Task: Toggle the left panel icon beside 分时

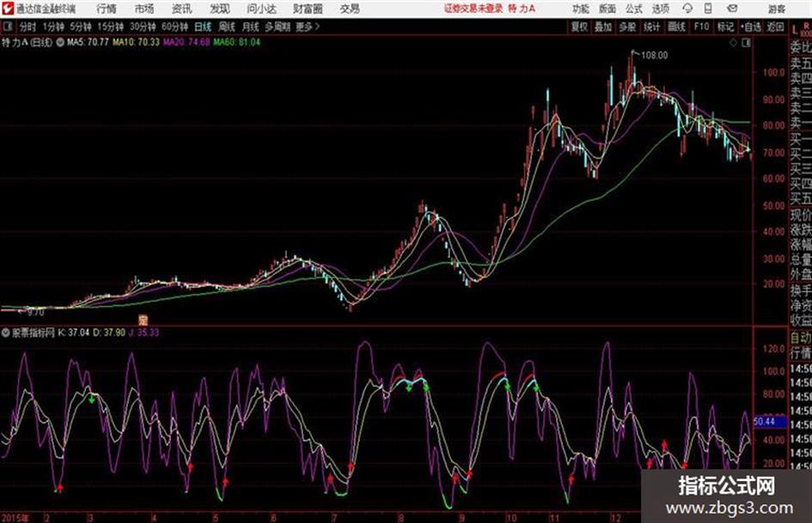Action: coord(7,27)
